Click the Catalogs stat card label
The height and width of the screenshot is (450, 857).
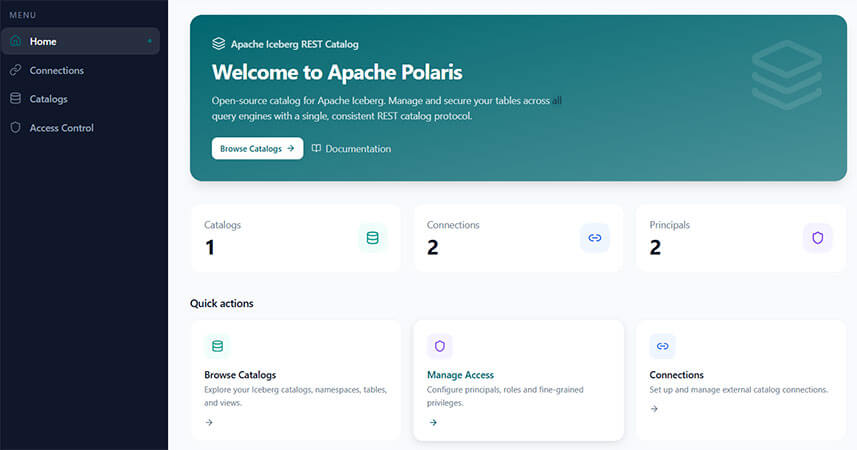222,225
